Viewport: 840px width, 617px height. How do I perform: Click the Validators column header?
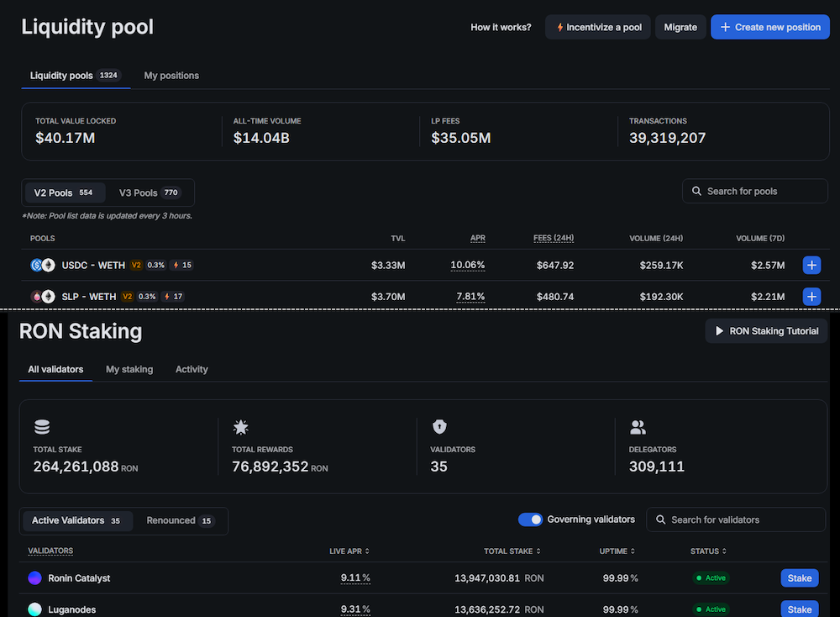coord(50,551)
